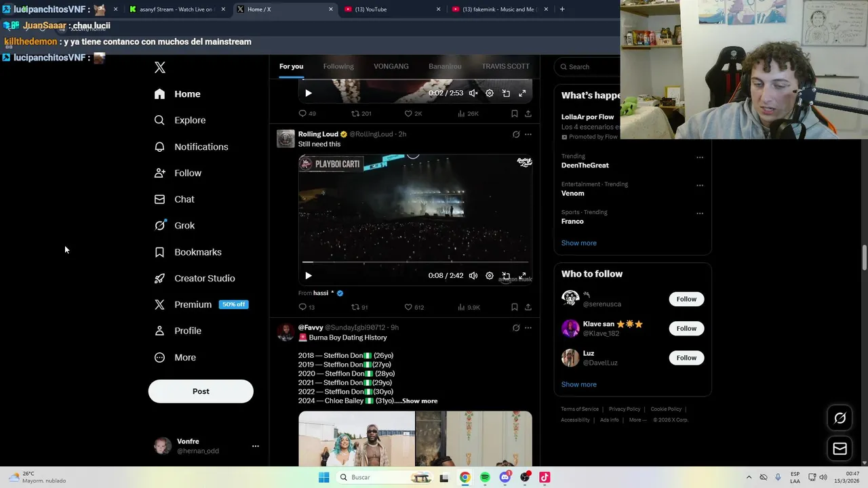Reply to the Rolling Loud post
The width and height of the screenshot is (868, 488).
[x=307, y=307]
